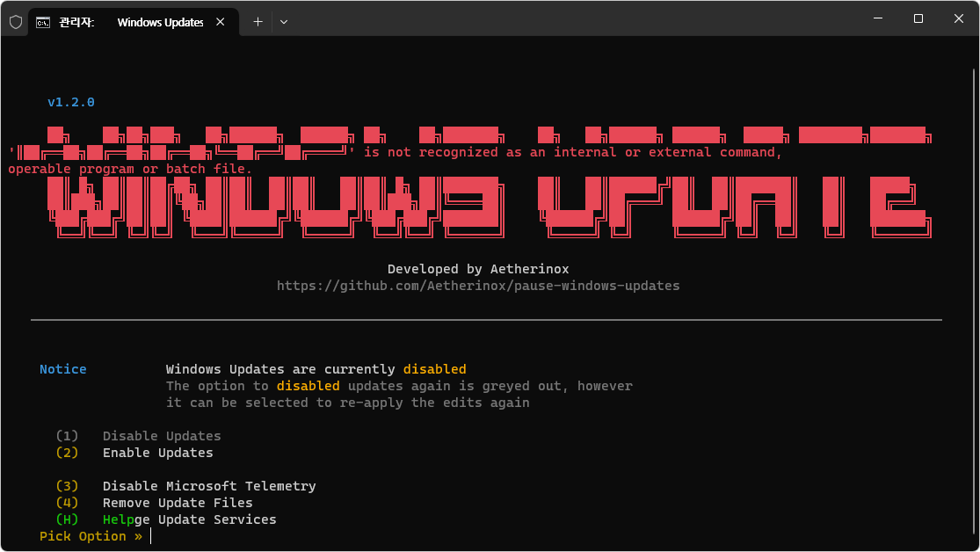Viewport: 980px width, 552px height.
Task: Click 'Windows Updates are currently disabled' line
Action: (x=316, y=369)
